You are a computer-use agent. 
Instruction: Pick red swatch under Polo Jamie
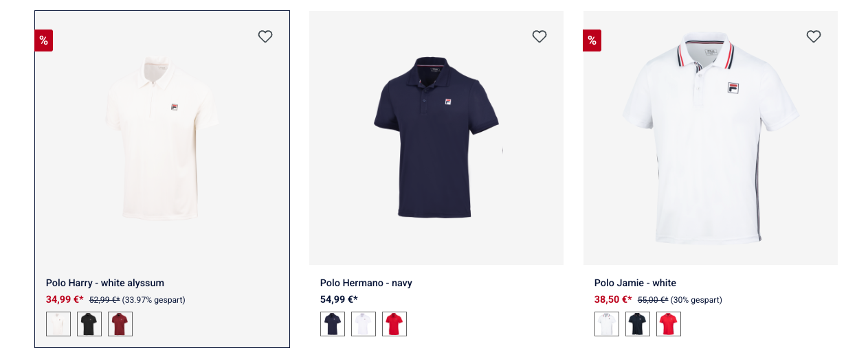tap(669, 324)
